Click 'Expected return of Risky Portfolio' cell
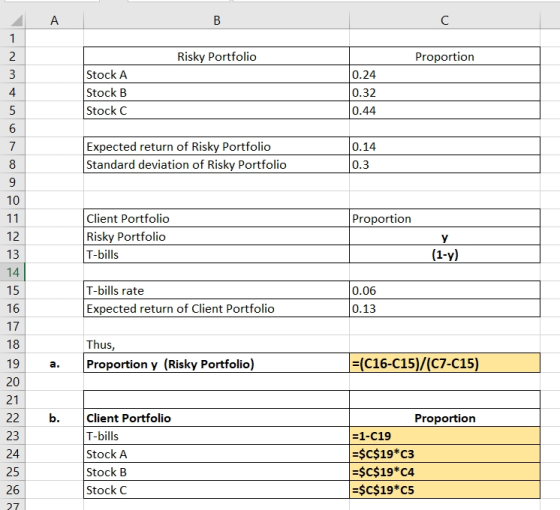560x510 pixels. [216, 146]
